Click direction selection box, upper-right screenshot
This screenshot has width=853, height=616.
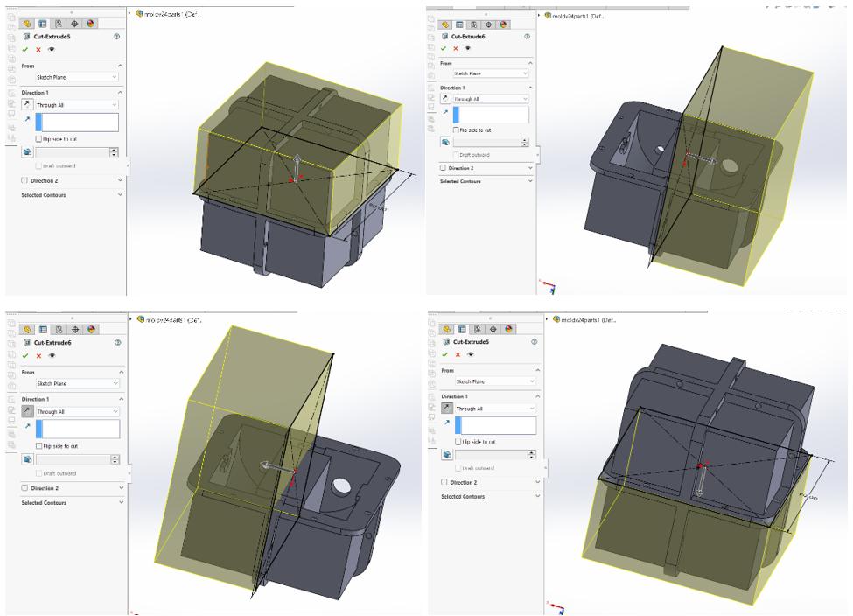(490, 115)
